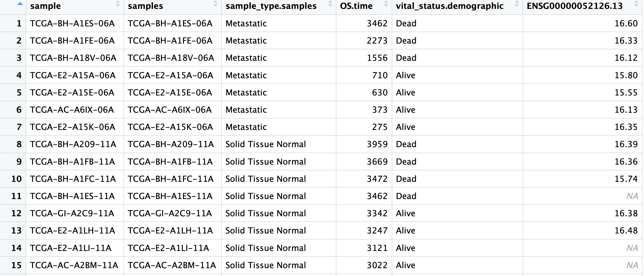Click the vital_status.demographic header text
Viewport: 644px width, 276px height.
pos(449,6)
